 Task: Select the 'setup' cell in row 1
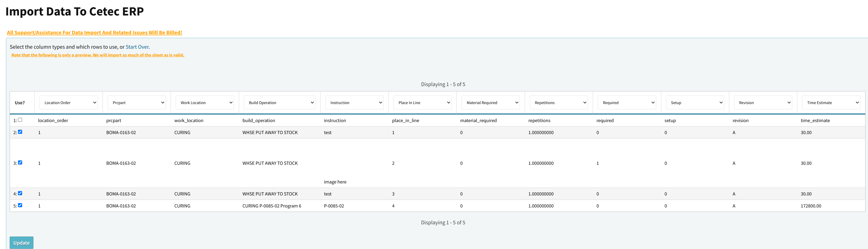(x=670, y=120)
